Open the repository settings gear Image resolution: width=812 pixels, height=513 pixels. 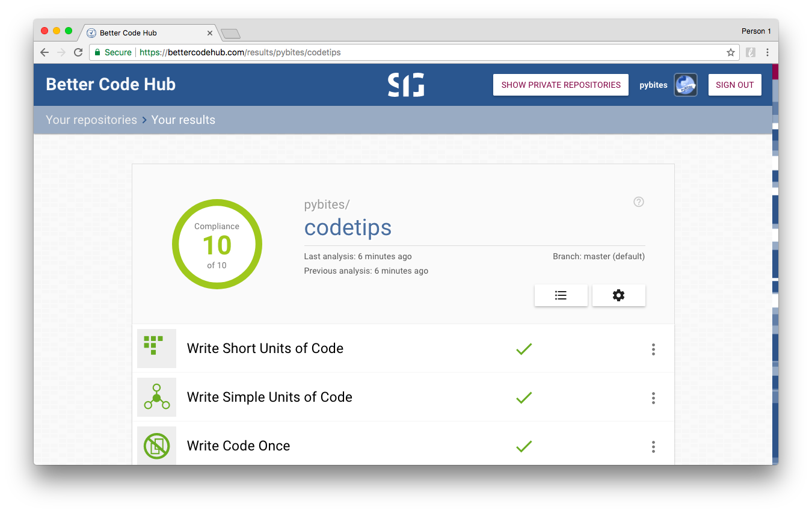[x=618, y=295]
